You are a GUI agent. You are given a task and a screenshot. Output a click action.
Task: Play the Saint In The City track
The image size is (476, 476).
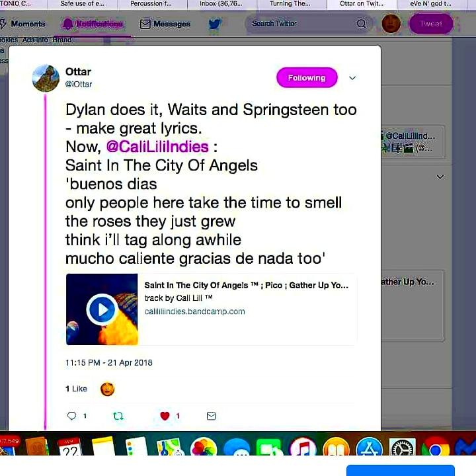click(x=102, y=309)
